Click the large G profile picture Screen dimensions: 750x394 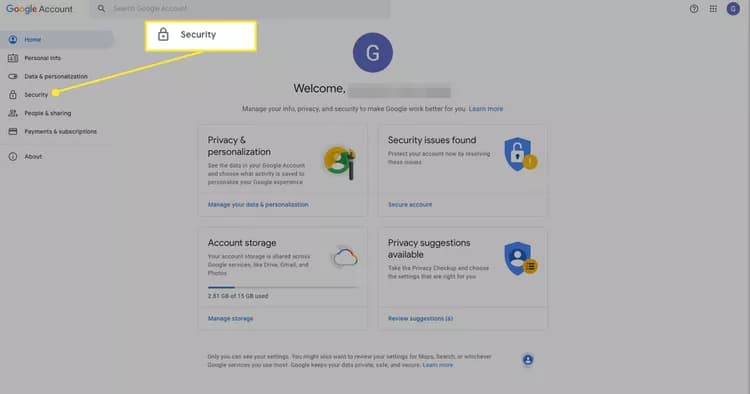pyautogui.click(x=373, y=53)
